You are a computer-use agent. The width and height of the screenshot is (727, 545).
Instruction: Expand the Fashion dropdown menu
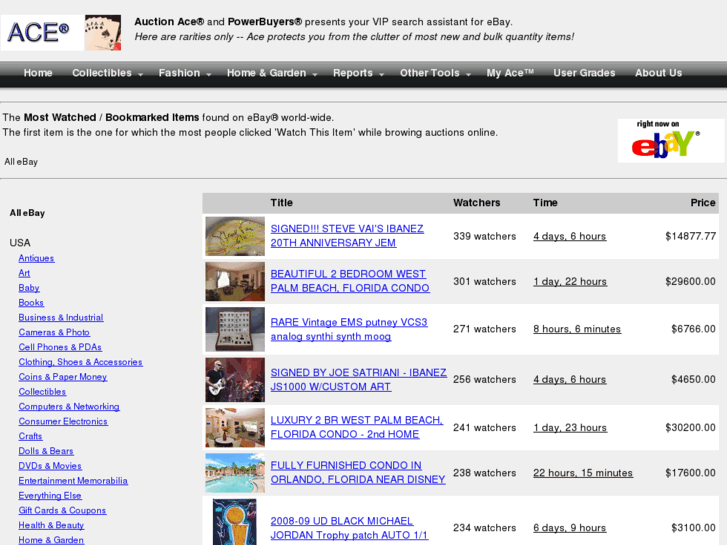click(185, 73)
